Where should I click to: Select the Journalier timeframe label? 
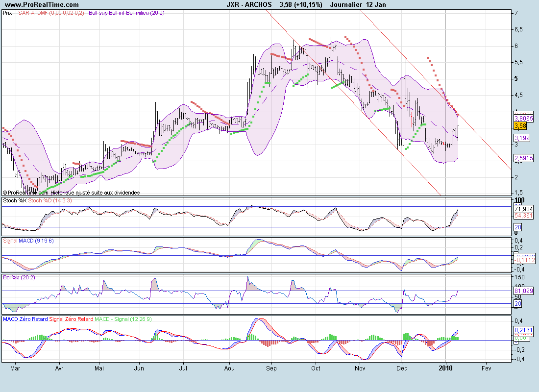tap(346, 4)
